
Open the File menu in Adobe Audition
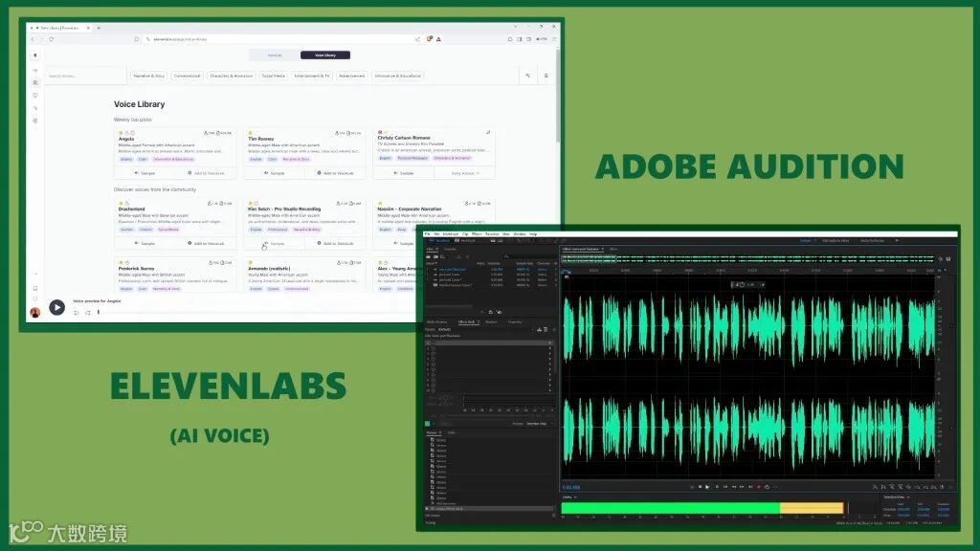point(428,234)
